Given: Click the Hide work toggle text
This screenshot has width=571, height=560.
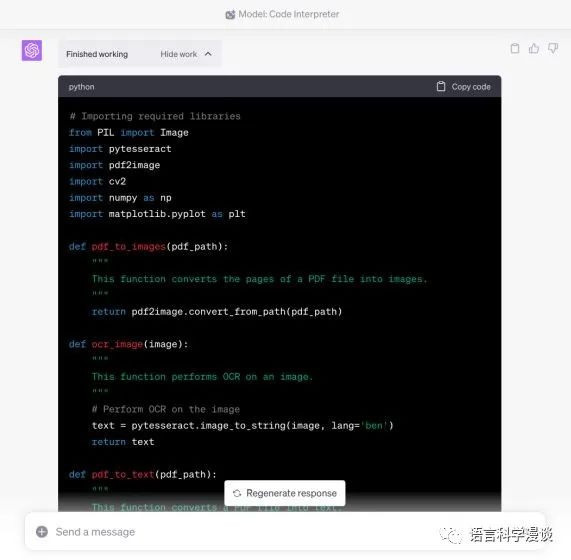Looking at the screenshot, I should click(x=178, y=54).
